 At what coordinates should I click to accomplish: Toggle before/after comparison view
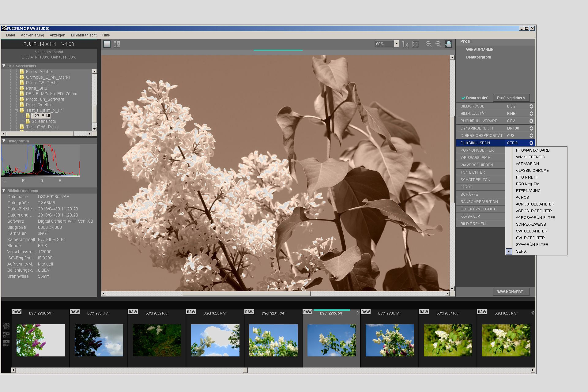coord(117,44)
